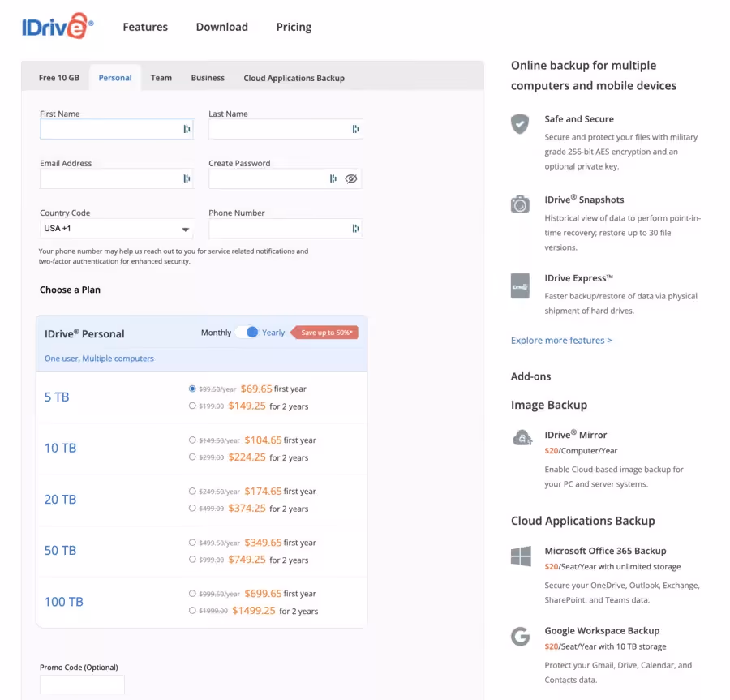
Task: Click the Google Workspace G icon
Action: [x=521, y=637]
